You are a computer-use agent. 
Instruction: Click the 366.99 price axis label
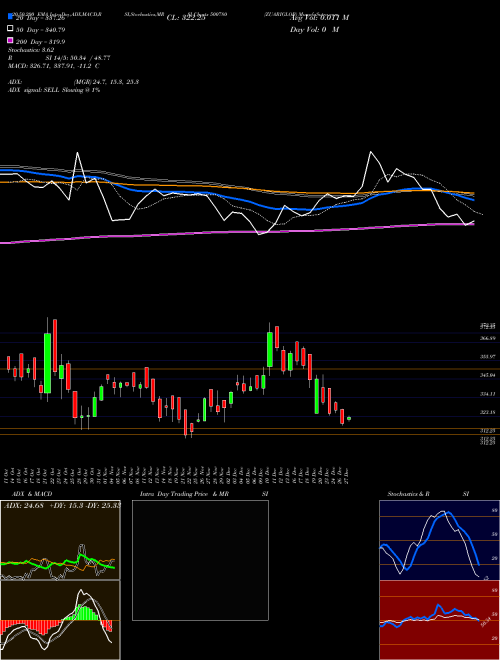point(488,338)
